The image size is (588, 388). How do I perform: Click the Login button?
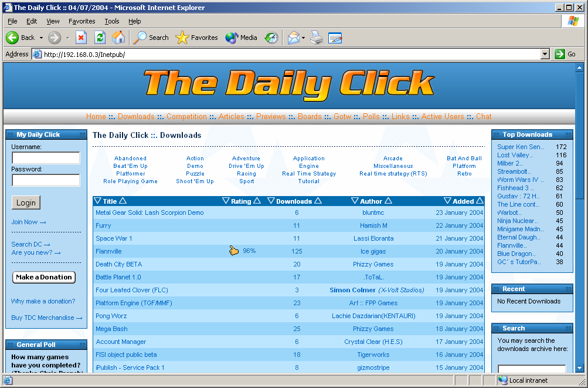coord(26,203)
